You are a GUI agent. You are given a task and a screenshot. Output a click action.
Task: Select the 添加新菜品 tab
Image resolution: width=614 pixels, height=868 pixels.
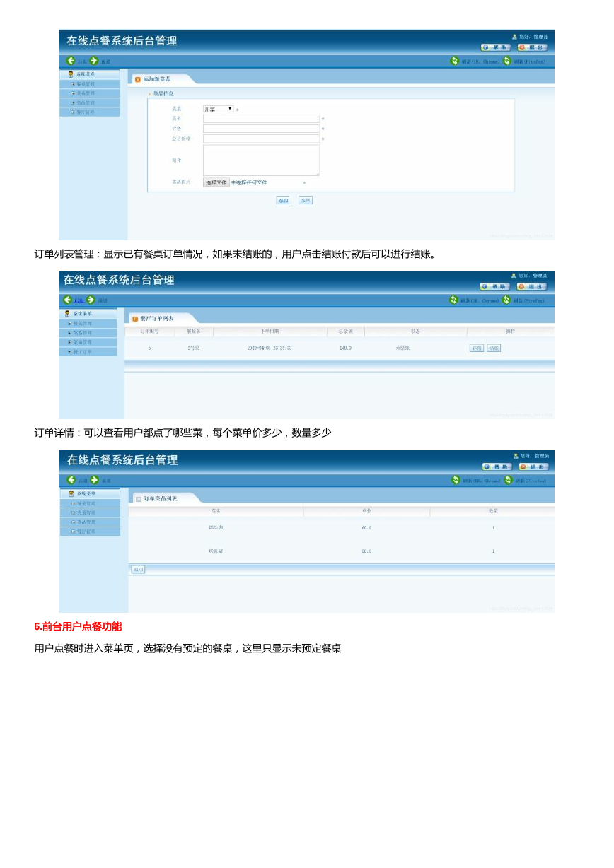(x=157, y=79)
